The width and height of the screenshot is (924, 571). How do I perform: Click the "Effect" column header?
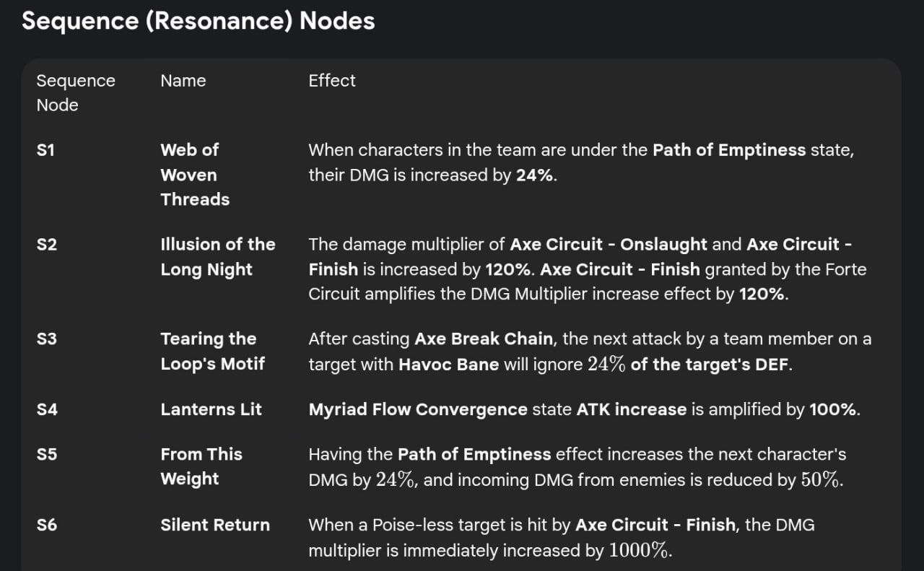coord(332,81)
